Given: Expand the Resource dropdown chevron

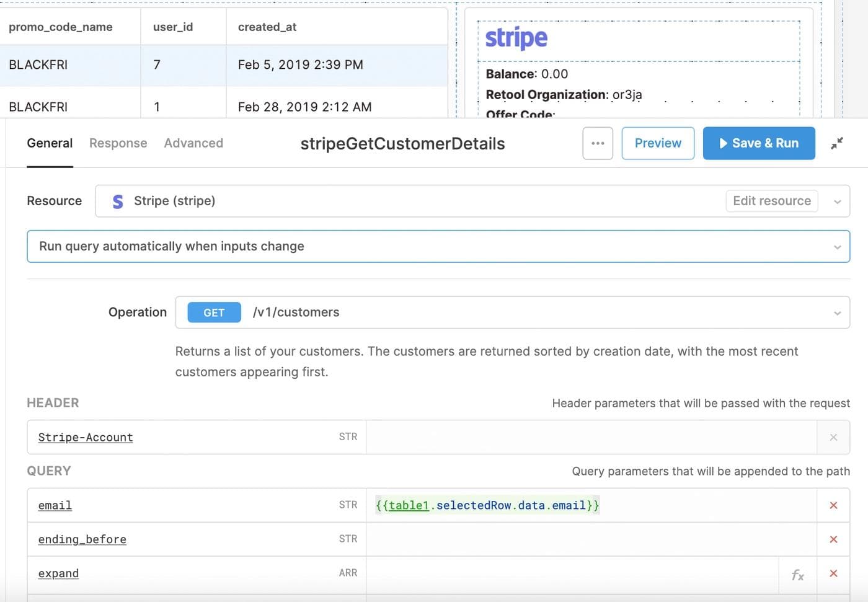Looking at the screenshot, I should [837, 201].
